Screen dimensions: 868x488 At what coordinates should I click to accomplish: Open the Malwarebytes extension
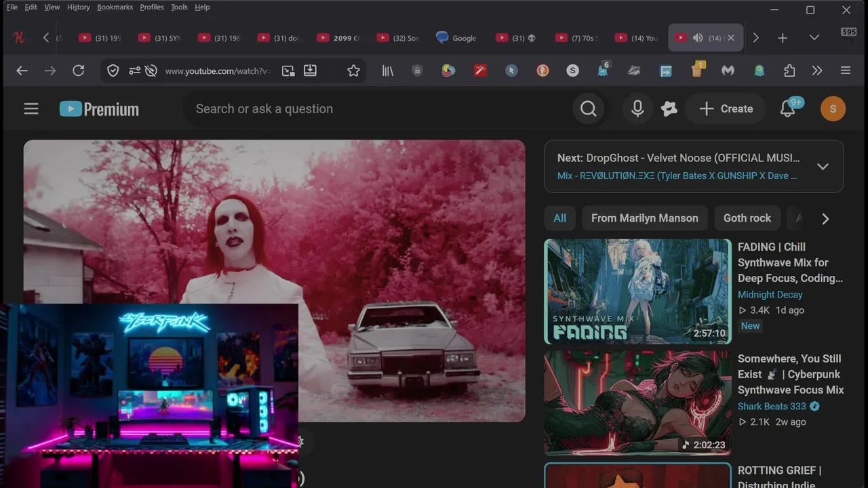(x=728, y=70)
